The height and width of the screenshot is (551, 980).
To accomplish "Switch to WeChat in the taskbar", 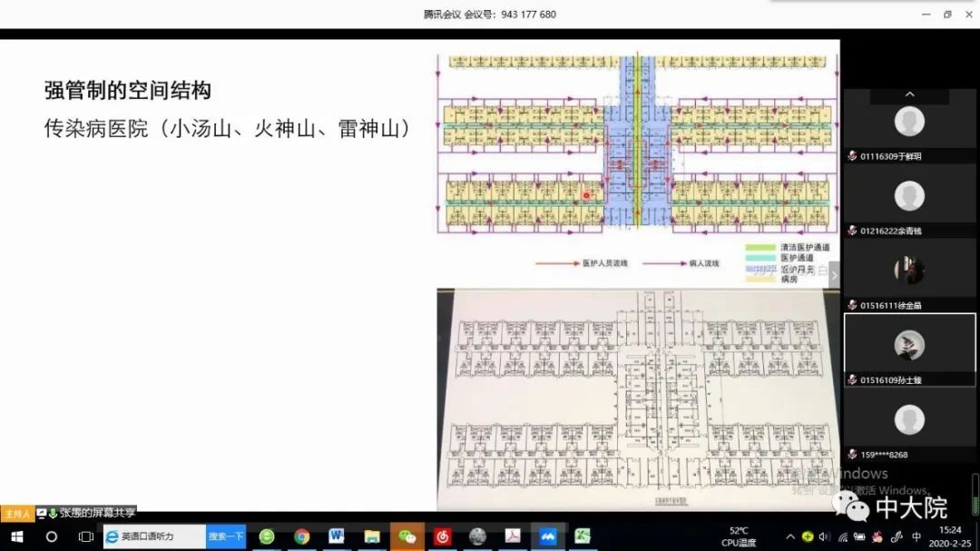I will click(407, 536).
